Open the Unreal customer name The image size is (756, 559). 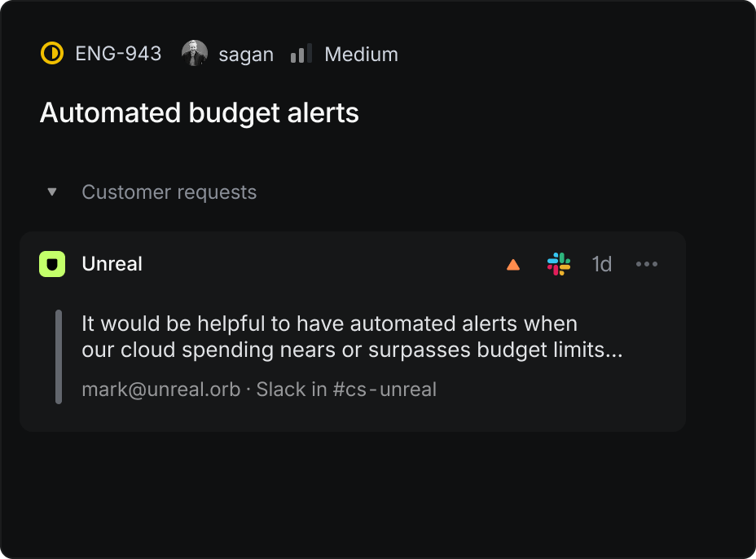tap(112, 264)
